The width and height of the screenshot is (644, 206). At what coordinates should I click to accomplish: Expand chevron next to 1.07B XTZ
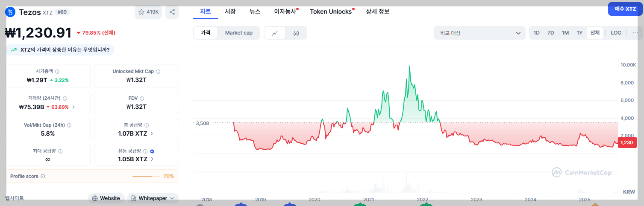coord(152,133)
